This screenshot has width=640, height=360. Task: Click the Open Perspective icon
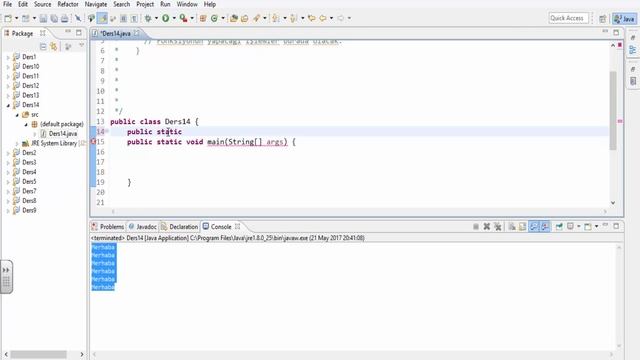pos(603,18)
